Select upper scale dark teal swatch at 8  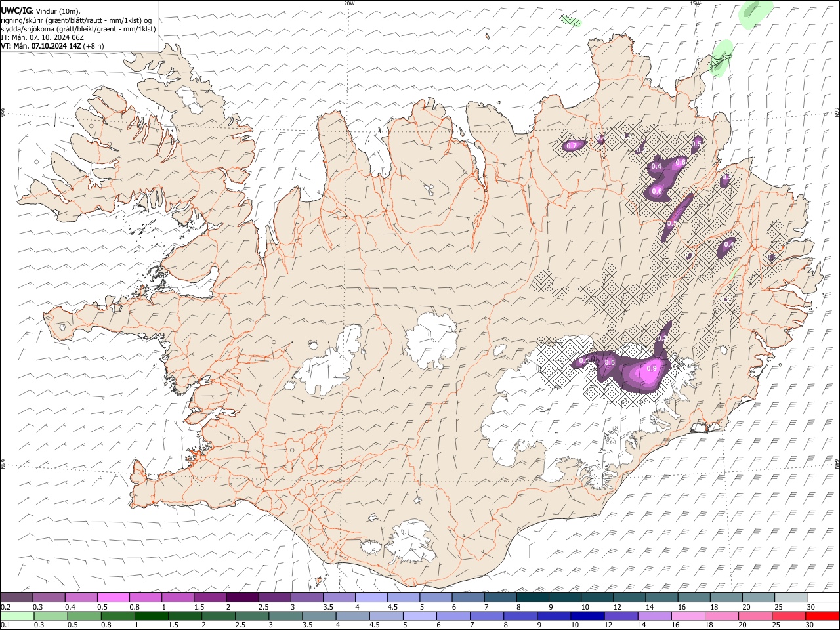click(532, 597)
